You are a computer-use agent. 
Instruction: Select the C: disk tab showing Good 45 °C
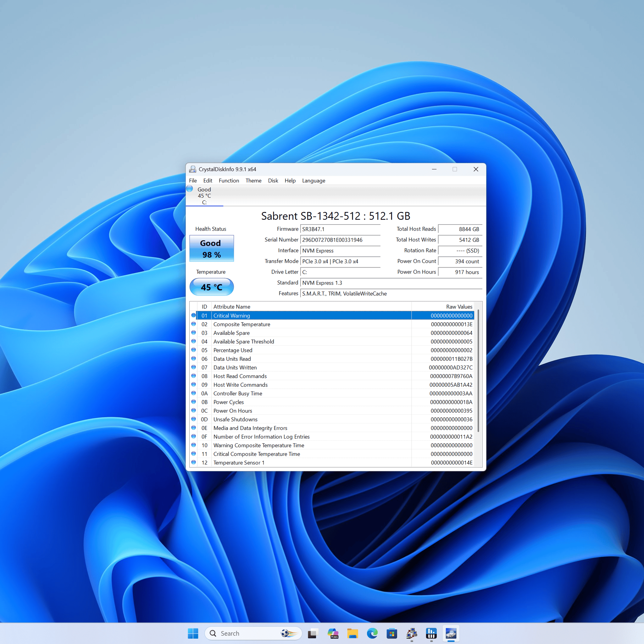click(x=204, y=196)
